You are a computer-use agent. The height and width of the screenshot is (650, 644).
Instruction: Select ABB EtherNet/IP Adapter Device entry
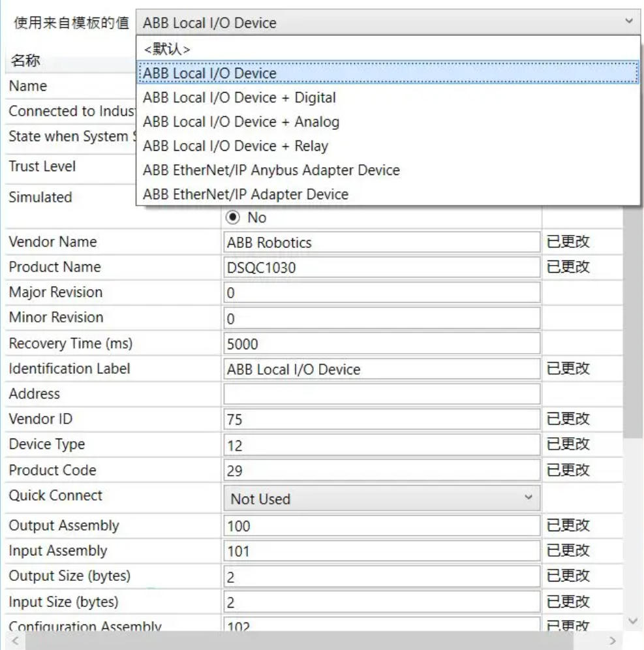coord(245,194)
